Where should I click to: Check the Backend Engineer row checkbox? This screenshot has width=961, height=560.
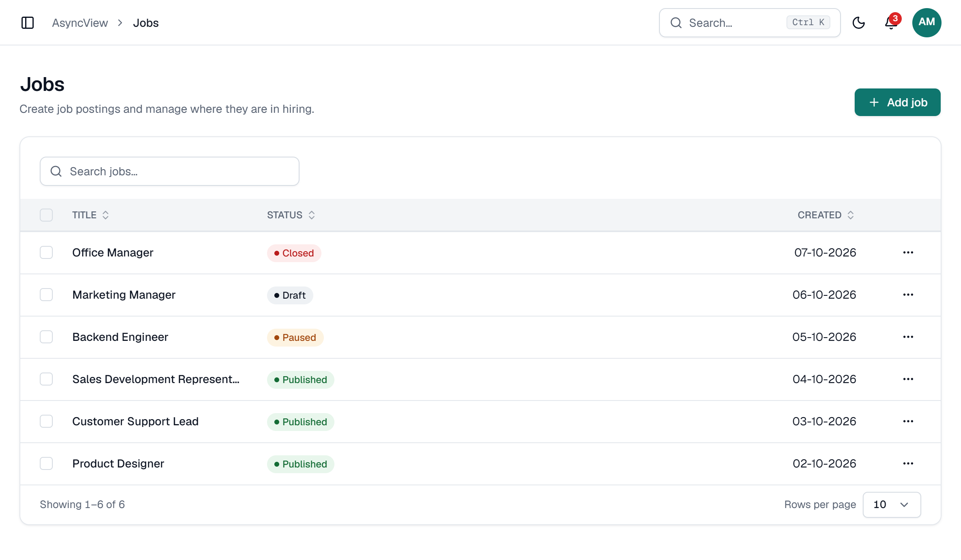pos(46,337)
